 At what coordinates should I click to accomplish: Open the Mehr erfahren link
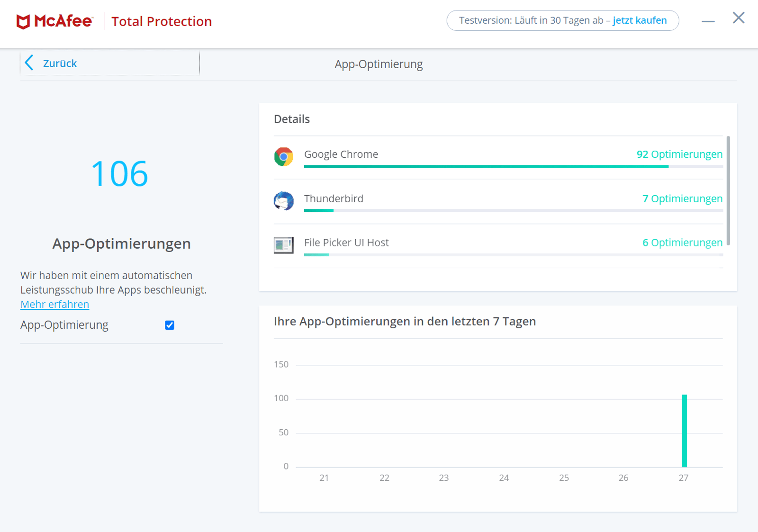coord(54,304)
